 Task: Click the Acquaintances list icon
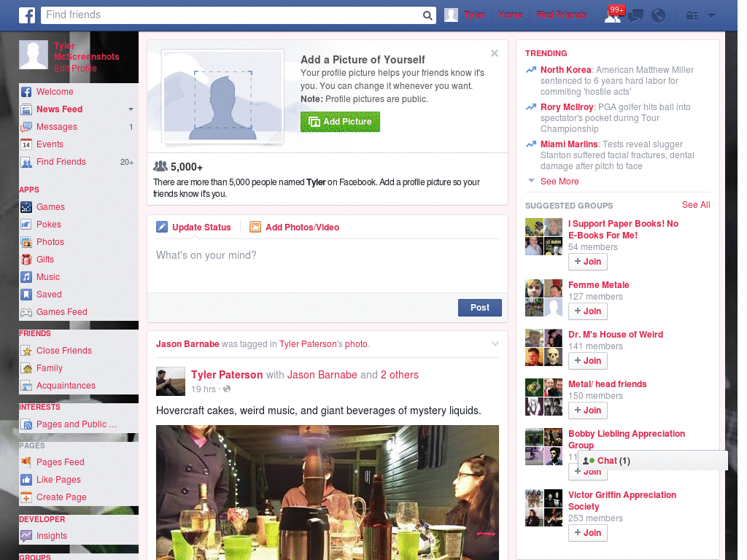point(26,386)
